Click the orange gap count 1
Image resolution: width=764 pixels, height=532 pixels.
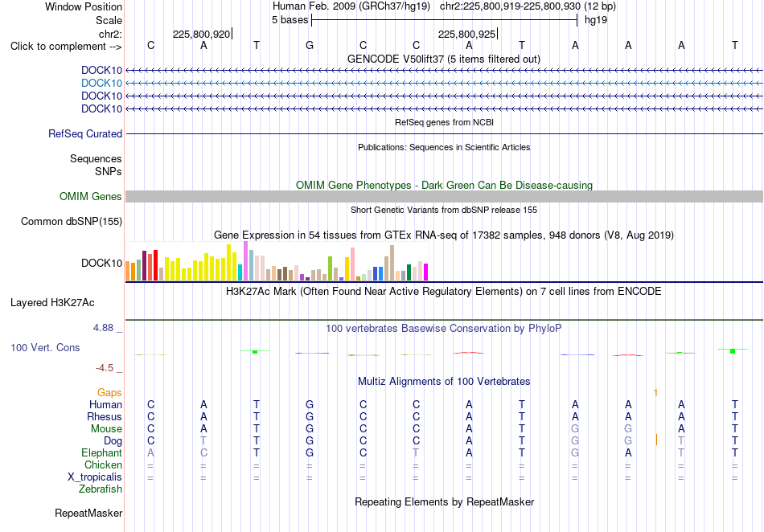655,392
